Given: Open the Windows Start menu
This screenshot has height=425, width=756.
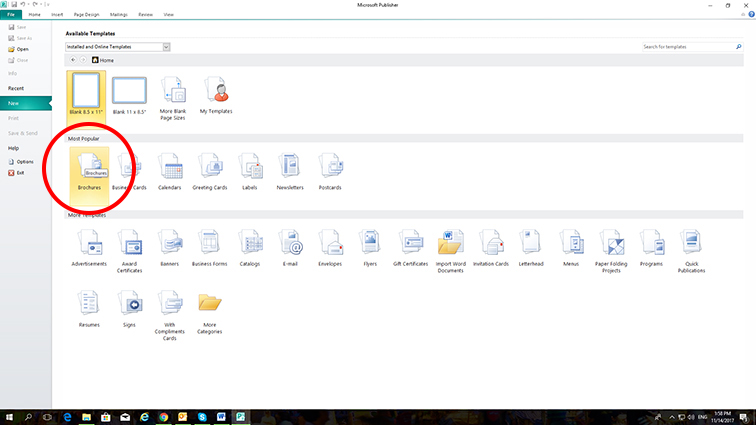Looking at the screenshot, I should pos(9,417).
